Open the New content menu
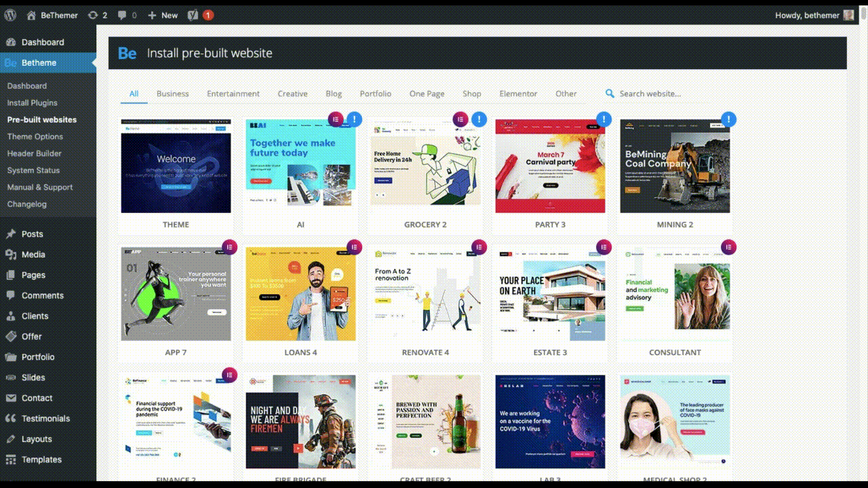Viewport: 868px width, 488px height. coord(163,15)
